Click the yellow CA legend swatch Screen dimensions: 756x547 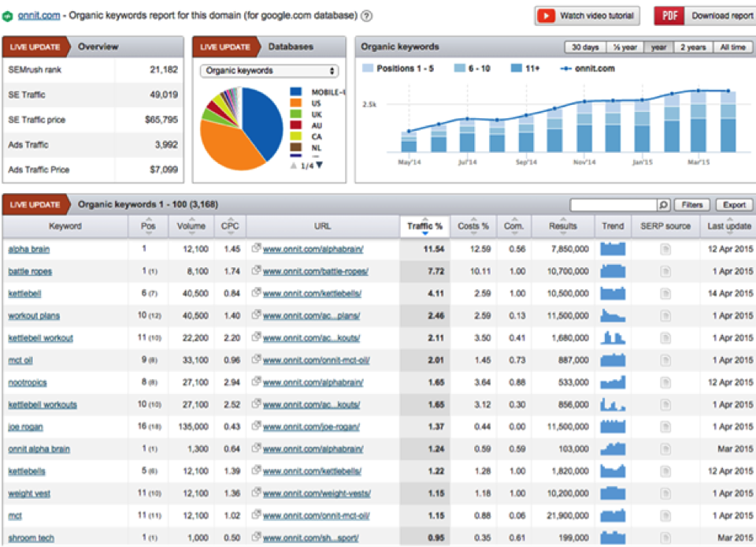click(295, 136)
